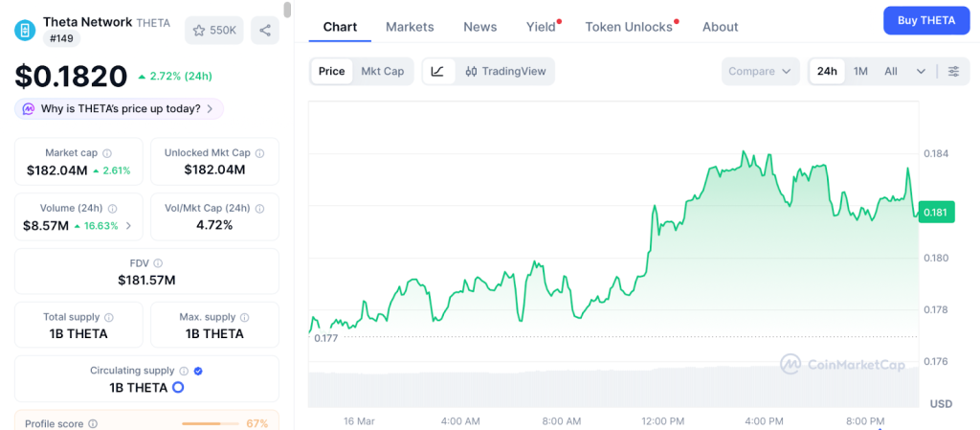Click the Circulating supply verified badge
The width and height of the screenshot is (980, 430).
tap(198, 371)
